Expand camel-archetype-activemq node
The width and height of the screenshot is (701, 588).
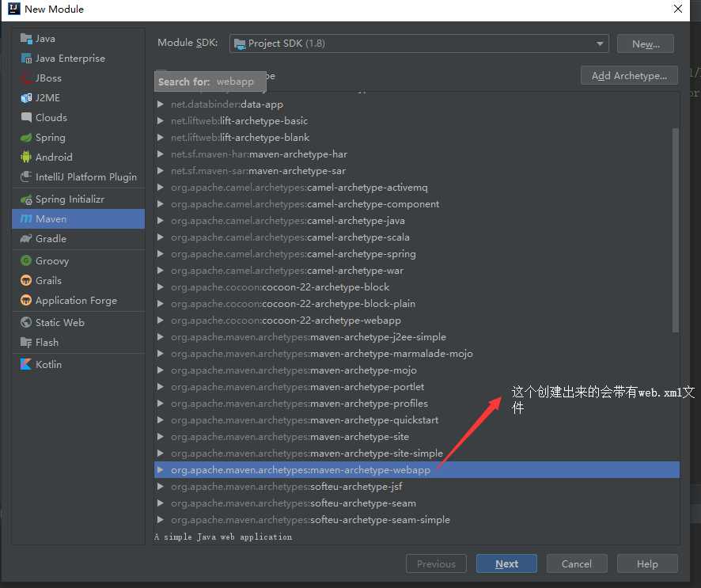click(160, 188)
